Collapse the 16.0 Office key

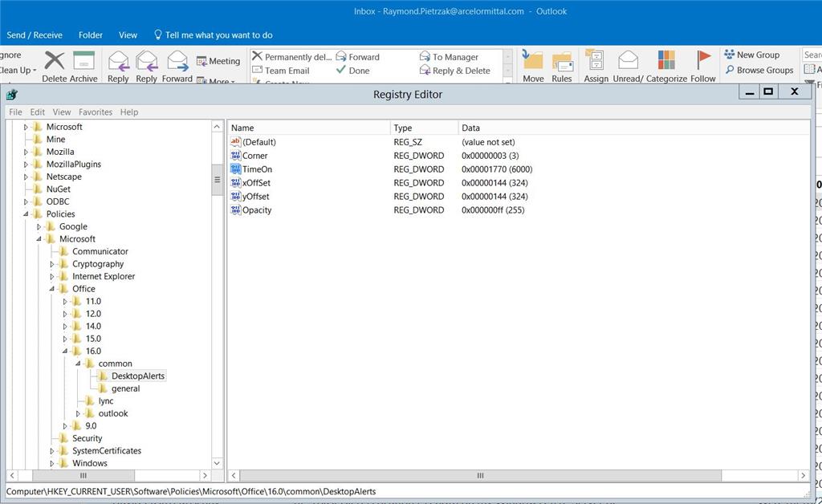65,352
